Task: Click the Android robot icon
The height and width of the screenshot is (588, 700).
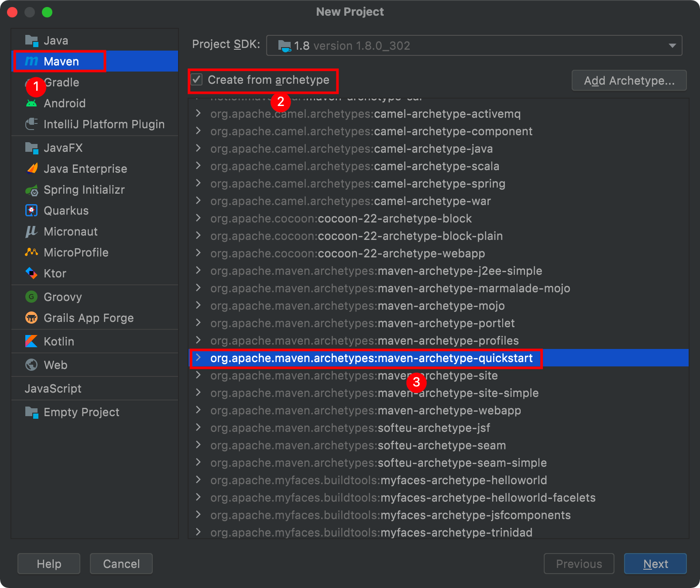Action: tap(31, 103)
